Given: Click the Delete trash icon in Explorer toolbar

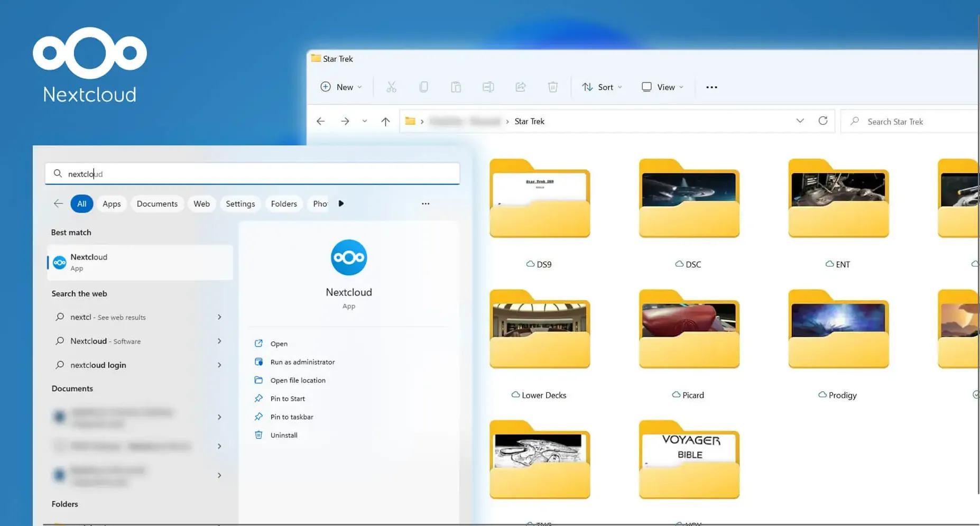Looking at the screenshot, I should pos(553,87).
